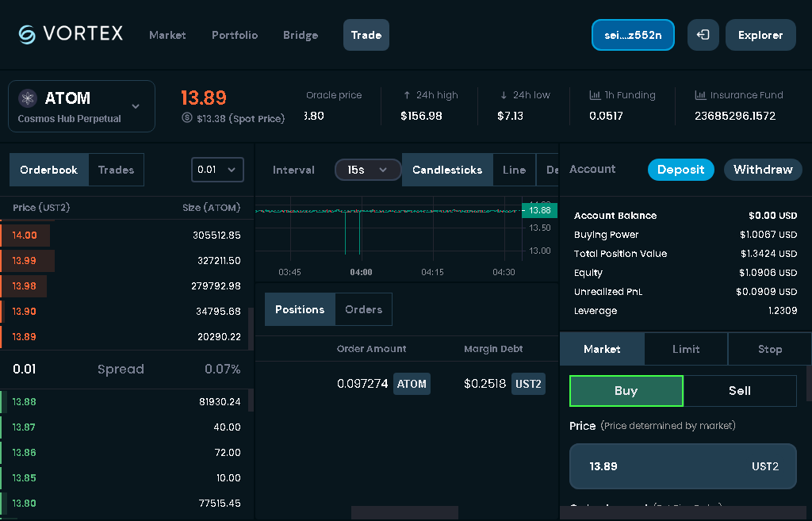Click the 24h low down arrow icon

point(504,95)
